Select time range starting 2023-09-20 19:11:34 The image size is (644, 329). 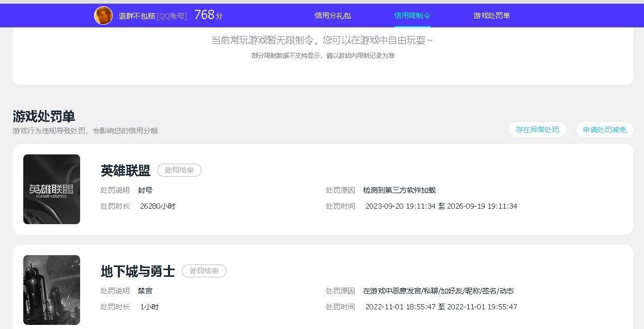[441, 206]
